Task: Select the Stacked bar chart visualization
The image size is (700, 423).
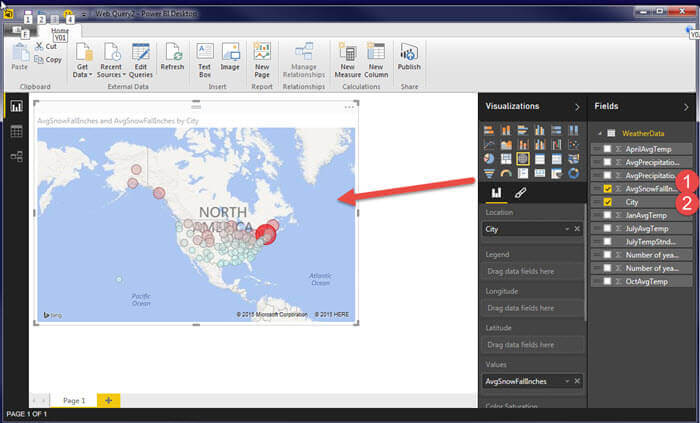Action: 489,130
